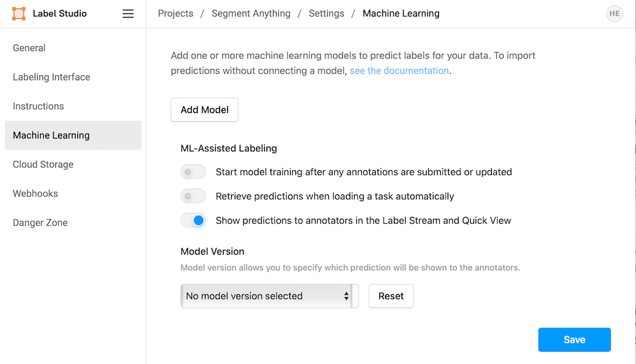The image size is (636, 364).
Task: Go to Labeling Interface settings
Action: 52,77
